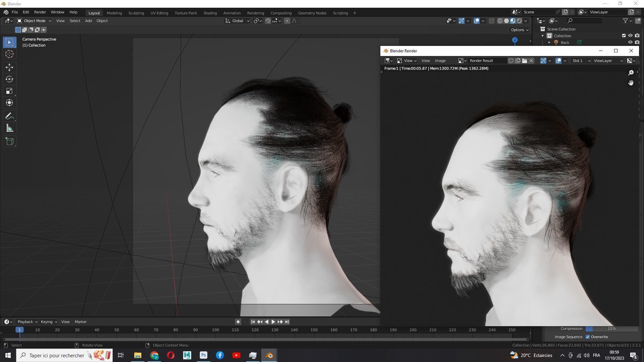Click current frame marker 1 in timeline

[x=19, y=330]
